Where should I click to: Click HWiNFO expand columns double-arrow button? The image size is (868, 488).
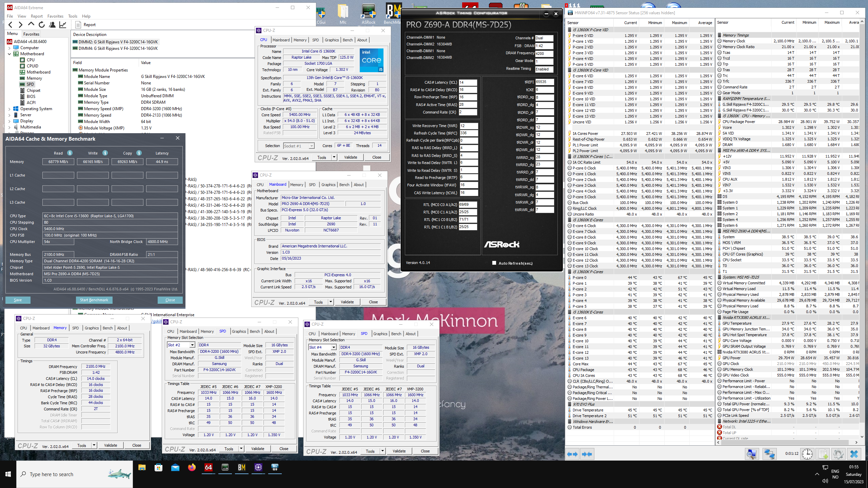[572, 454]
